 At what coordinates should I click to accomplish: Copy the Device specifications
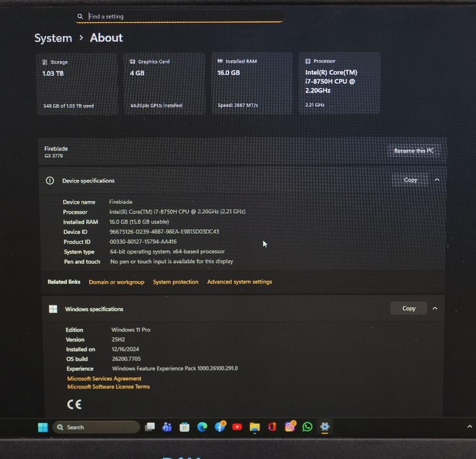tap(410, 180)
